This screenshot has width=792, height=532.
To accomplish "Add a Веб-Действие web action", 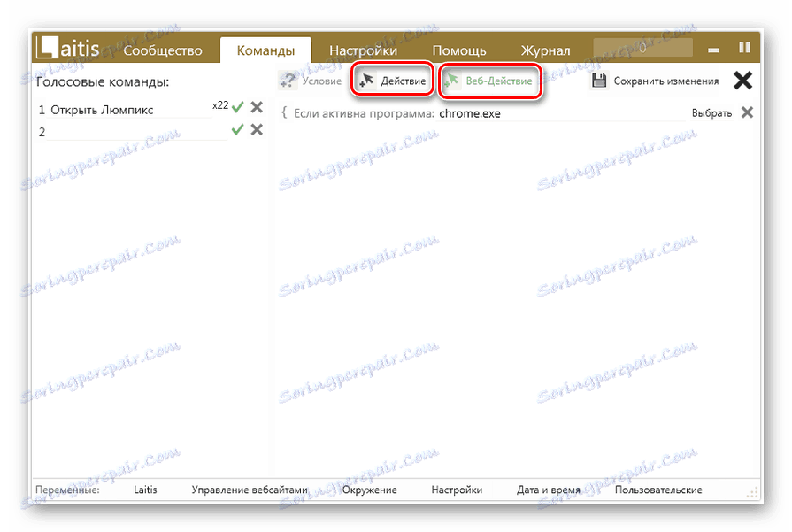I will 489,81.
